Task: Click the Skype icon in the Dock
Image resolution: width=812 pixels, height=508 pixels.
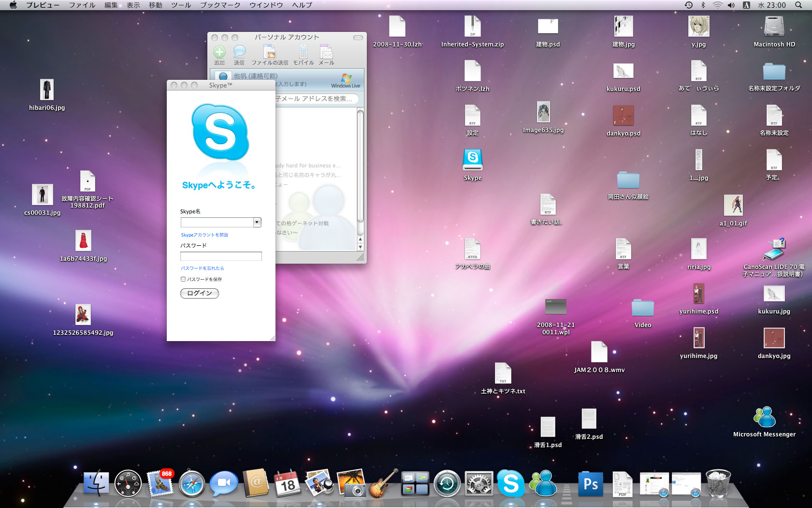Action: coord(511,483)
